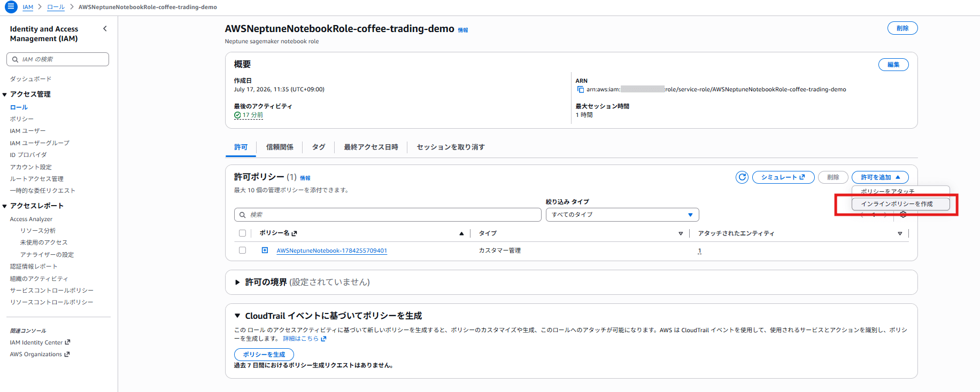The height and width of the screenshot is (392, 980).
Task: Click the 情報 link next to role name
Action: [x=463, y=30]
